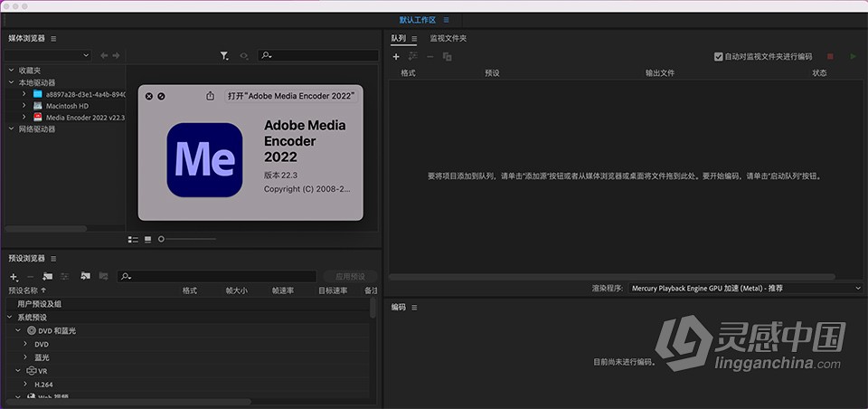Select the 用户预设及组 row
The height and width of the screenshot is (409, 868).
coord(187,304)
